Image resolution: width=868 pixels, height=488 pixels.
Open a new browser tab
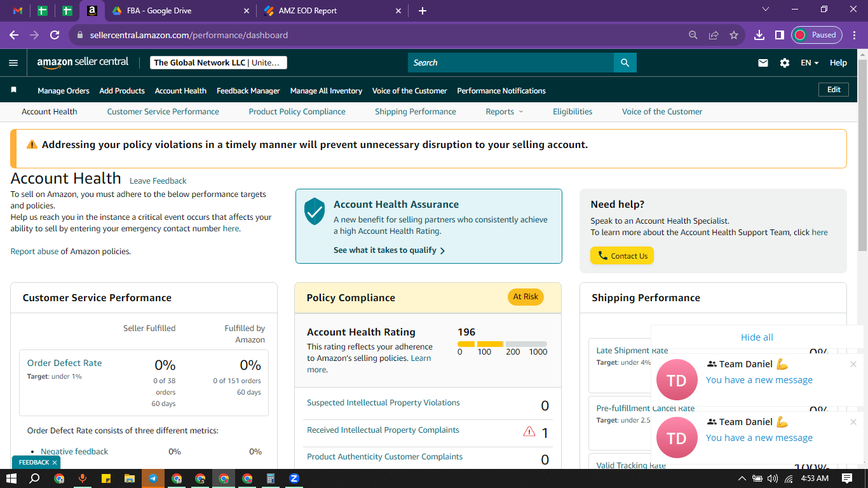pyautogui.click(x=423, y=11)
